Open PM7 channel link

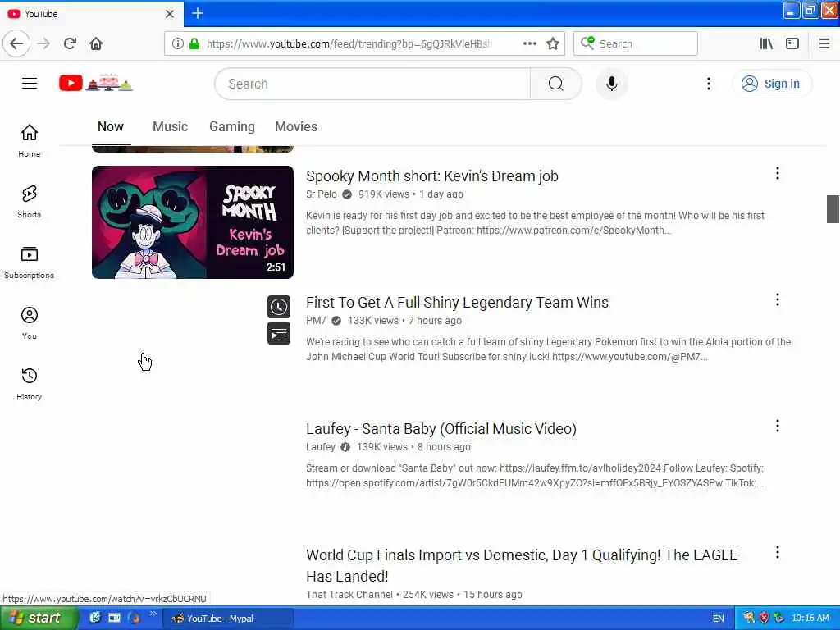(316, 321)
